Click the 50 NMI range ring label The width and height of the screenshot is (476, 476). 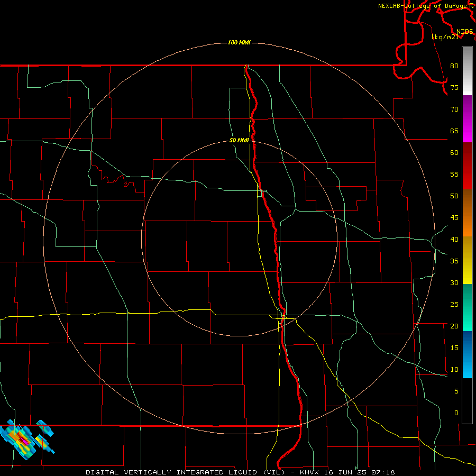click(x=239, y=140)
